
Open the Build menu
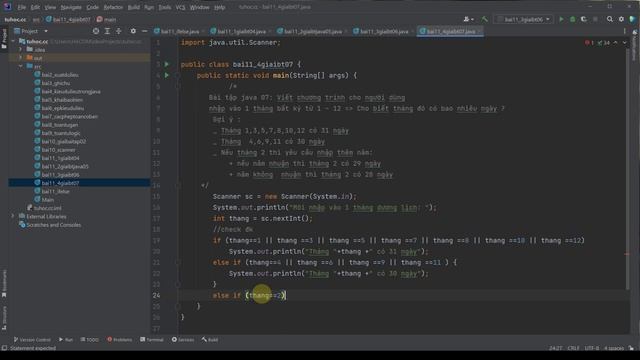133,7
